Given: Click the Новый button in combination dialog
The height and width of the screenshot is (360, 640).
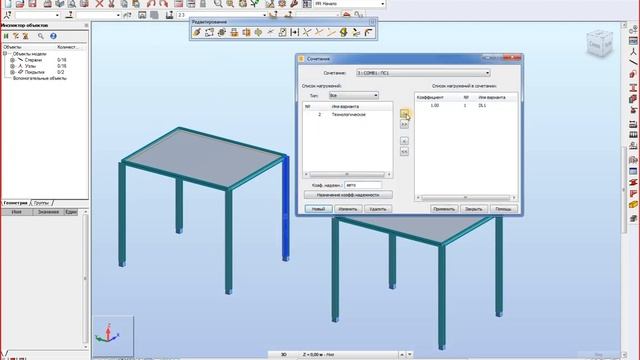Looking at the screenshot, I should (x=318, y=209).
